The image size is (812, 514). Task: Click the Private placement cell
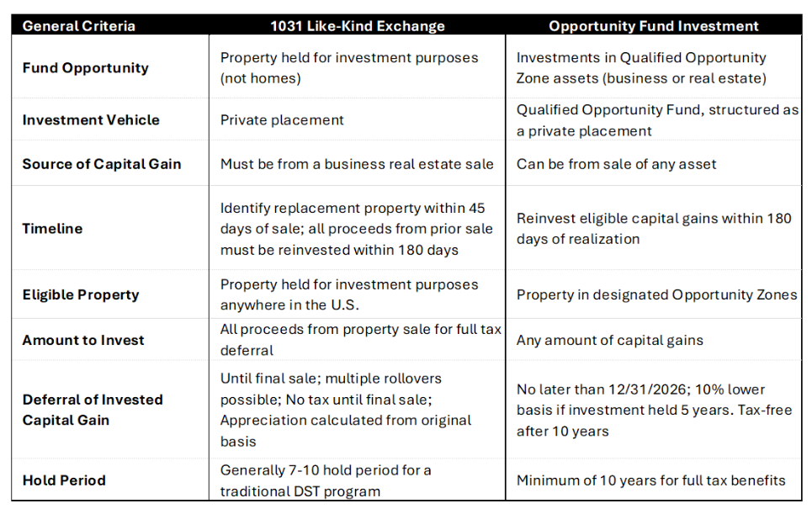click(282, 120)
